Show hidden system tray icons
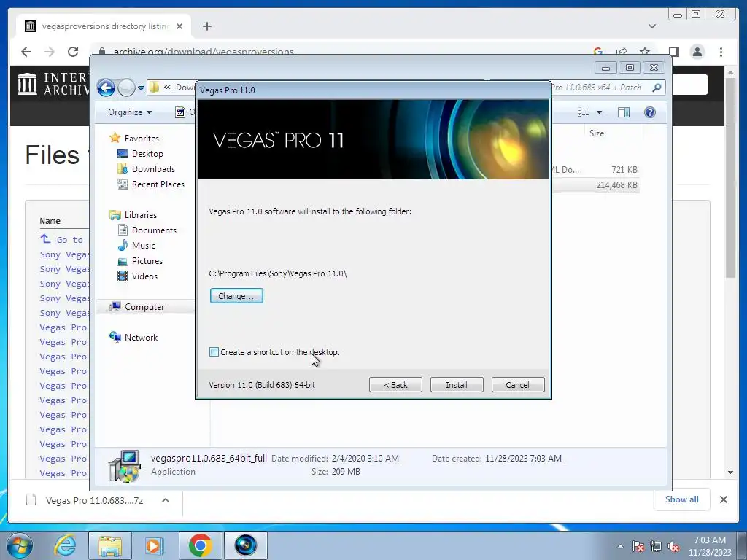Image resolution: width=747 pixels, height=560 pixels. 620,546
